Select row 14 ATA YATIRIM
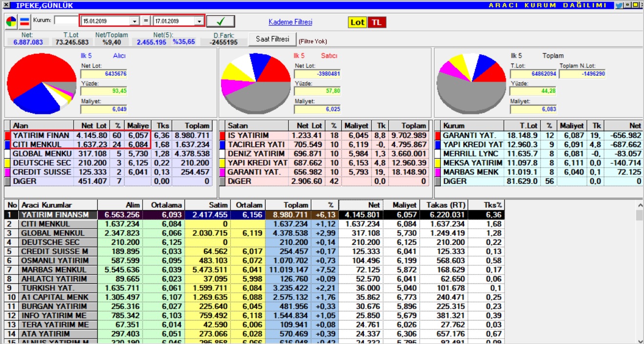644x344 pixels. click(254, 334)
